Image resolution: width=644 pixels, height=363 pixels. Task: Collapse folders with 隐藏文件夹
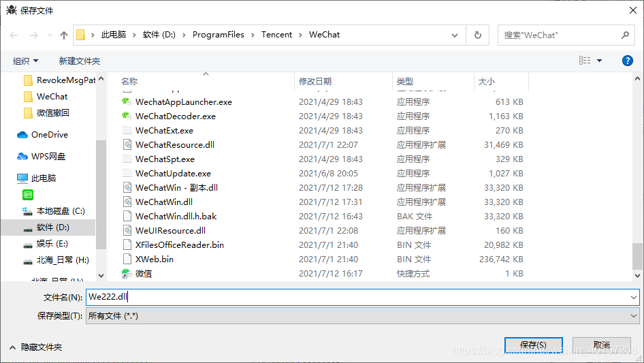coord(35,347)
